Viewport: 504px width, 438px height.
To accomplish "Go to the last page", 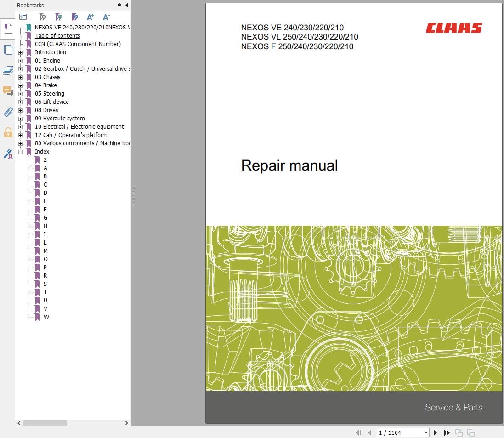I will pos(447,432).
